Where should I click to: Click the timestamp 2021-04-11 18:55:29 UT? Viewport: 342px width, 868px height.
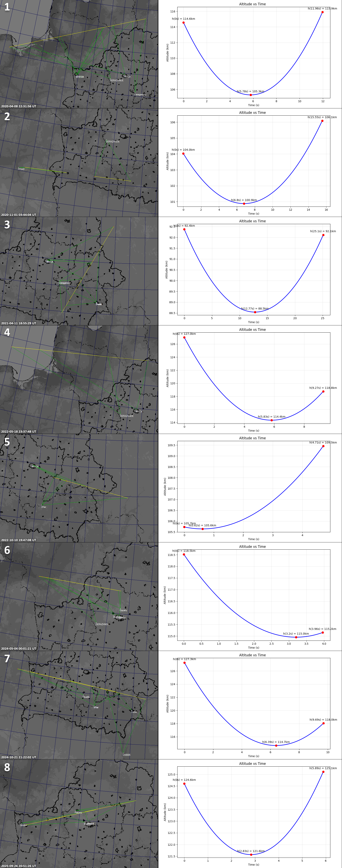coord(19,323)
